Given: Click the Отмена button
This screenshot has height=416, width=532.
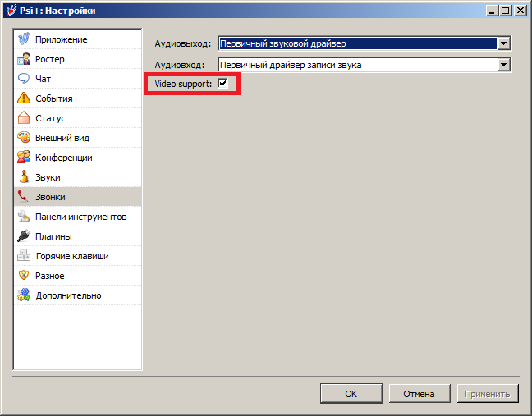Looking at the screenshot, I should click(x=419, y=394).
